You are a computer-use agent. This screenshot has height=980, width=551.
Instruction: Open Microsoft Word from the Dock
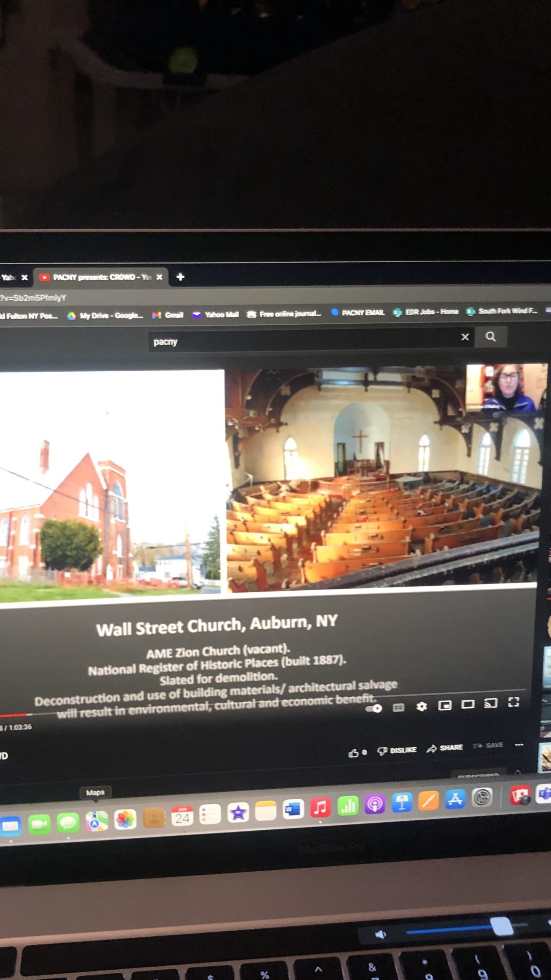(293, 809)
